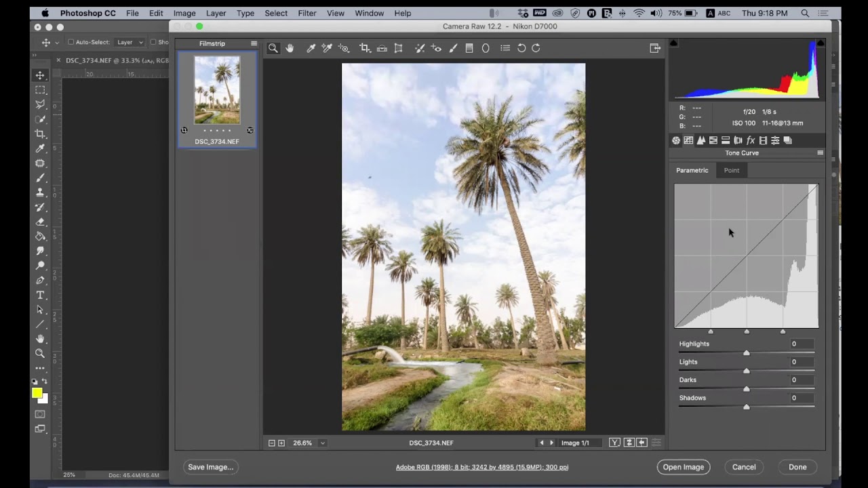The height and width of the screenshot is (488, 868).
Task: Swap before and after settings
Action: 629,443
